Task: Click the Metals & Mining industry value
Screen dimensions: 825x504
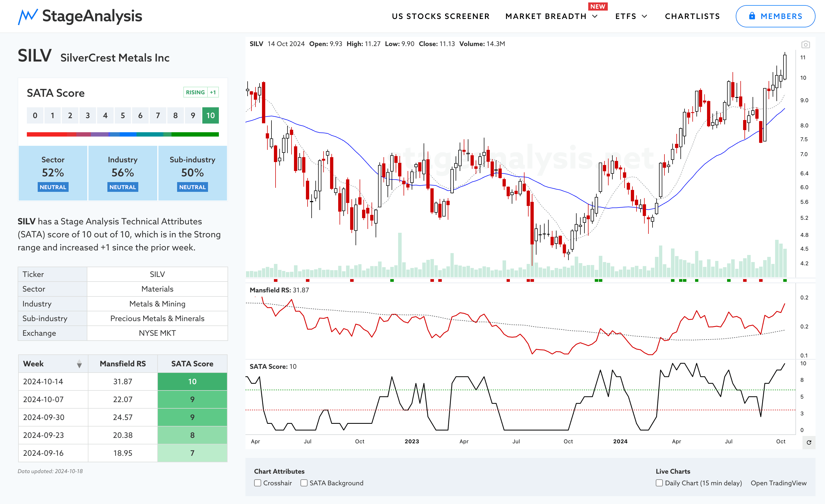Action: pos(157,304)
